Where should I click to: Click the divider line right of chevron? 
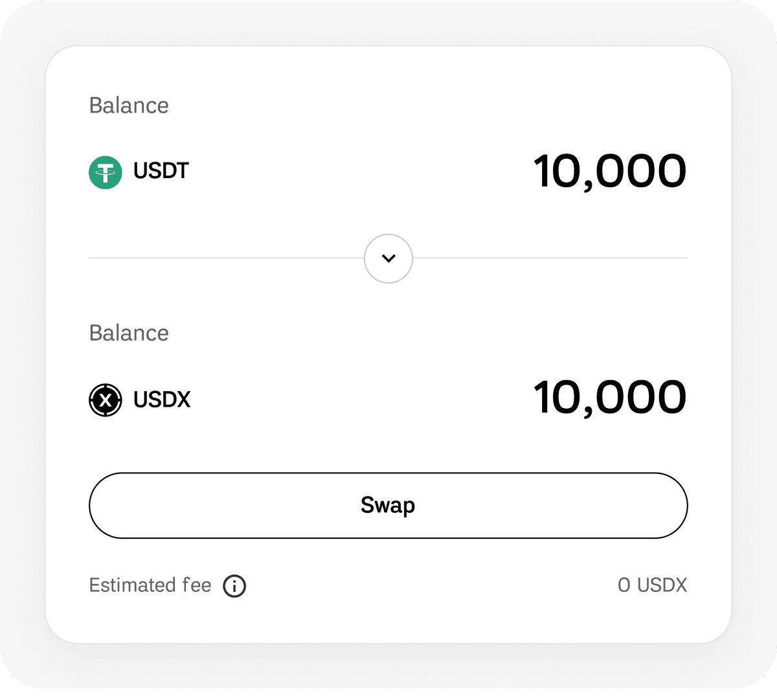coord(550,258)
